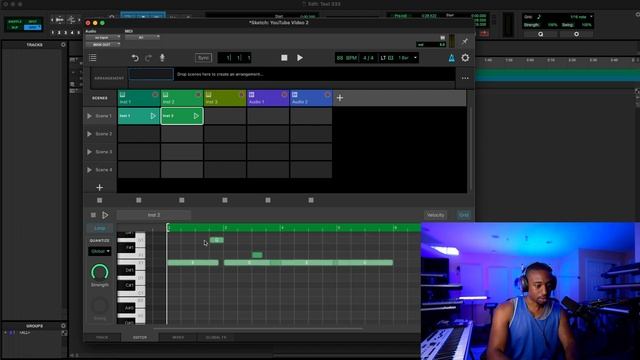
Task: Toggle the blue metronome icon
Action: coord(451,58)
